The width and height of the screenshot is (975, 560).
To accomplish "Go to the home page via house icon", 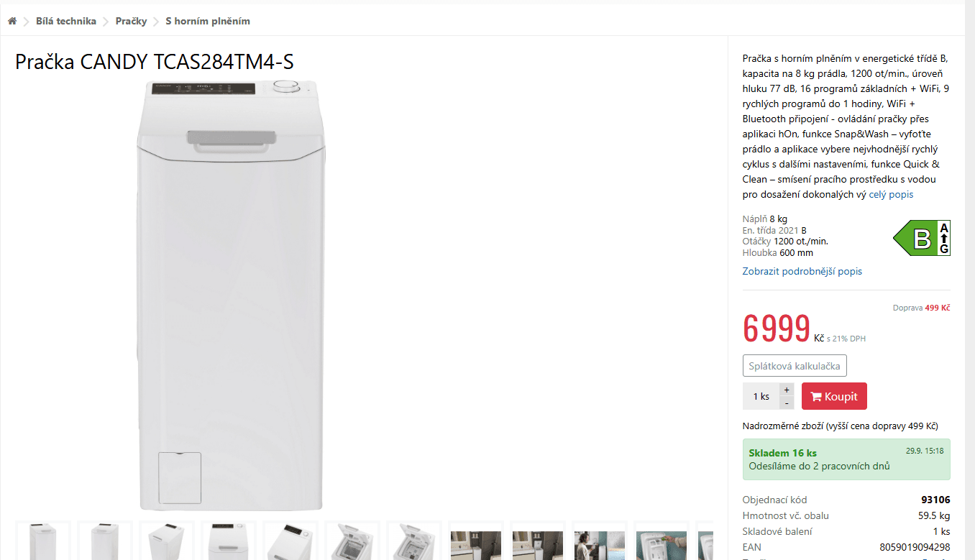I will coord(12,22).
